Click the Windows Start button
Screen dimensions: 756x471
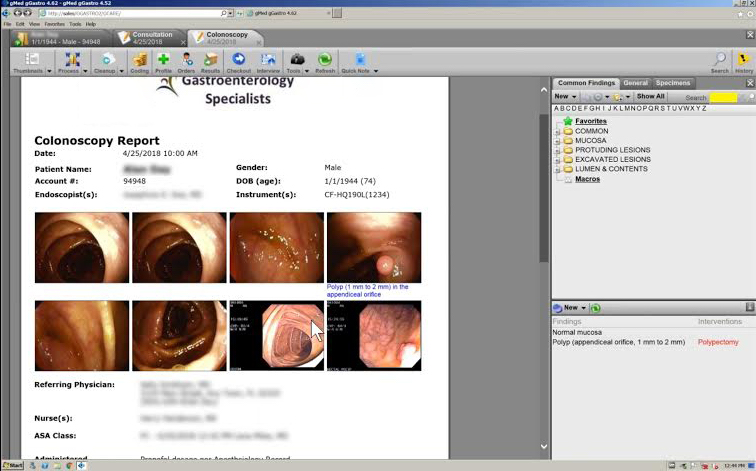[x=13, y=466]
